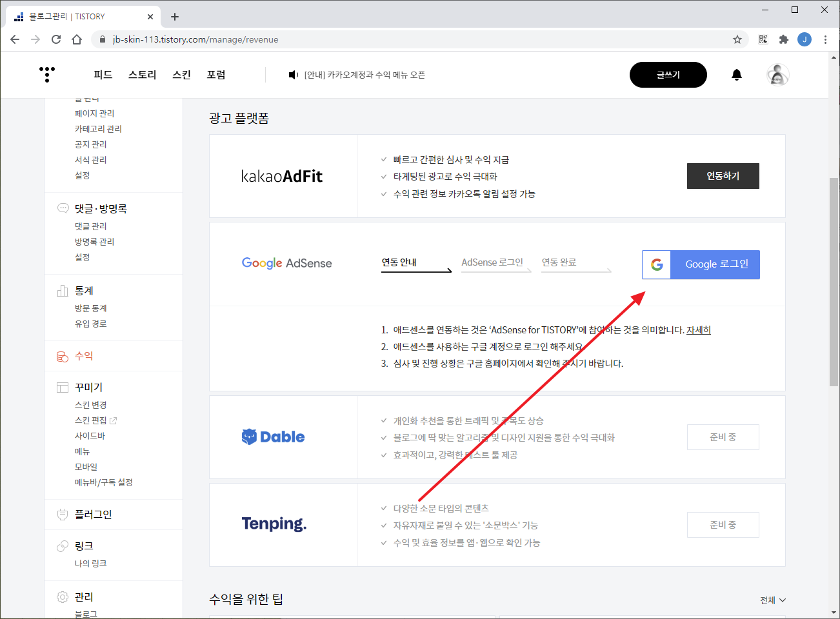Click the plugin plug icon
The image size is (840, 619).
point(63,515)
